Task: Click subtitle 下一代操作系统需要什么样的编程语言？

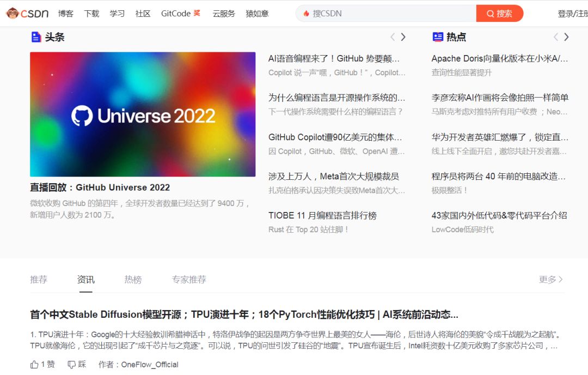Action: (335, 112)
